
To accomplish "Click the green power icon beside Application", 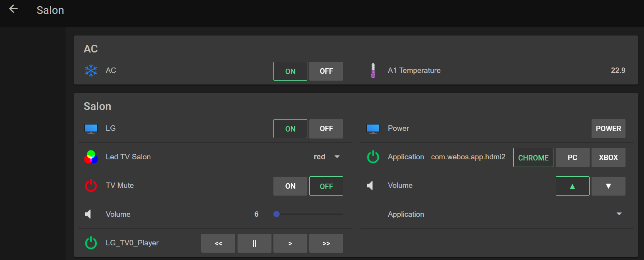I will click(373, 157).
